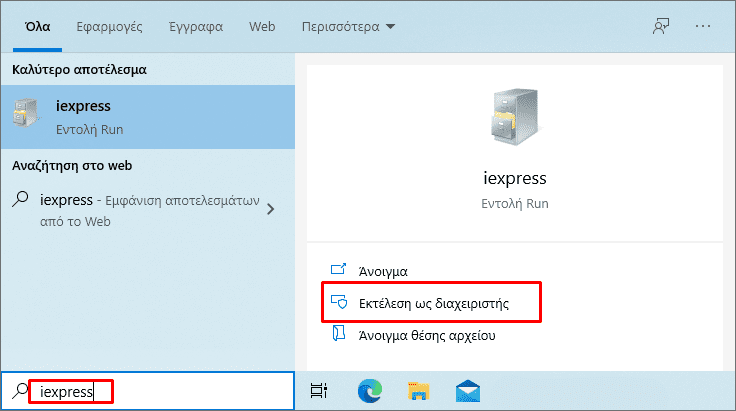Choose Άνοιγμα θέσης αρχείου
The width and height of the screenshot is (736, 411).
click(427, 335)
